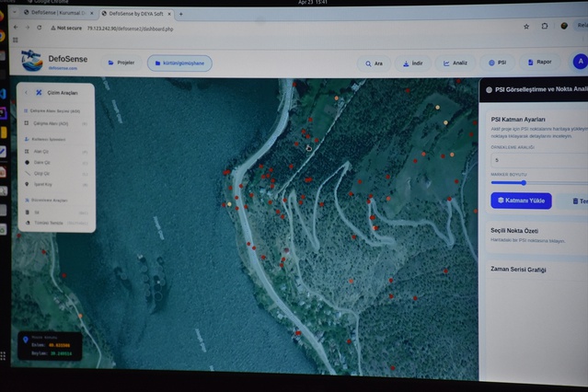Select the İşaret Koy marker tool
The height and width of the screenshot is (392, 588).
pos(55,184)
